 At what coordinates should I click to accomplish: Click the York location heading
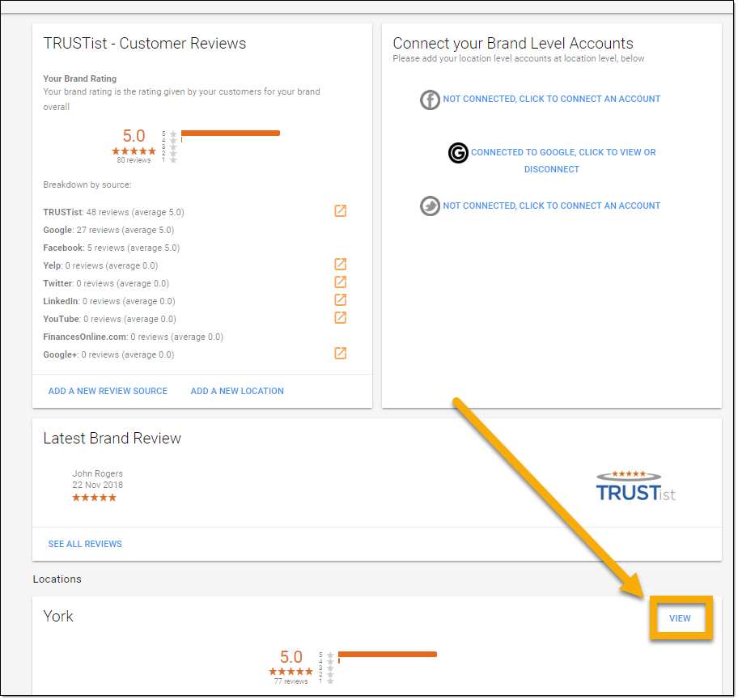point(57,616)
